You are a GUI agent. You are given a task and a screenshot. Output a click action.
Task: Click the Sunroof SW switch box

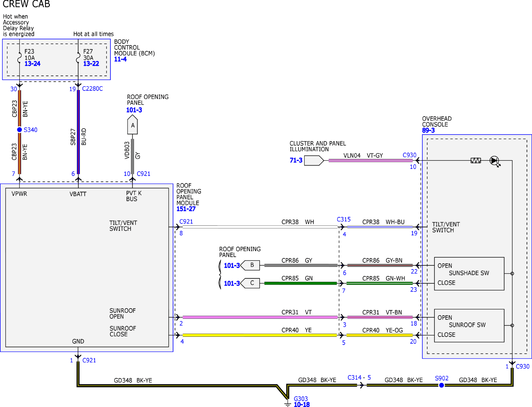(x=469, y=326)
